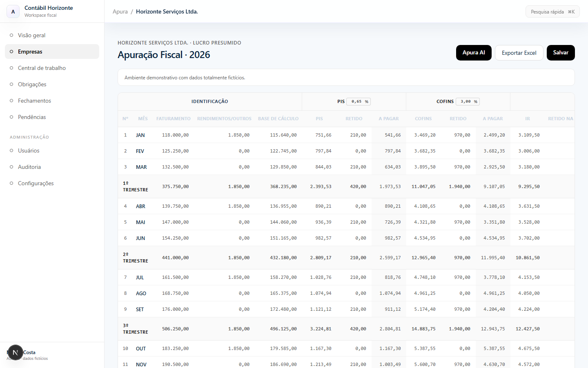Click the IR column header
Screen dimensions: 588x368
(528, 119)
